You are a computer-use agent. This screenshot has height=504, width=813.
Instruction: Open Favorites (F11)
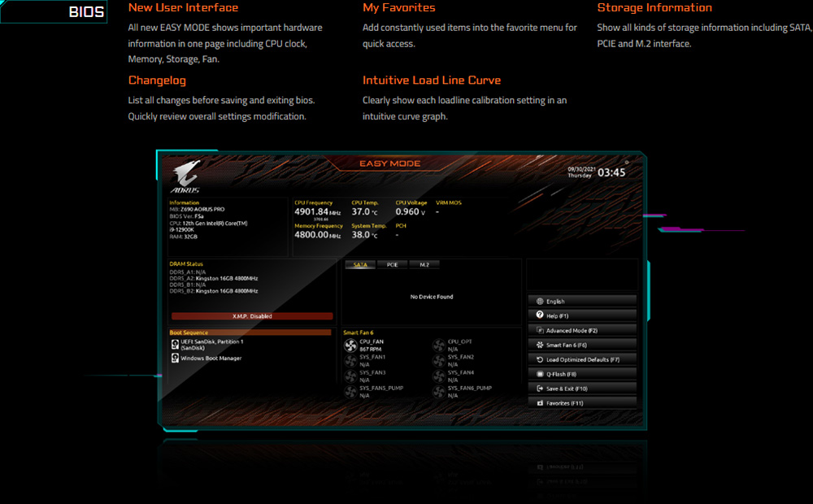click(x=582, y=403)
